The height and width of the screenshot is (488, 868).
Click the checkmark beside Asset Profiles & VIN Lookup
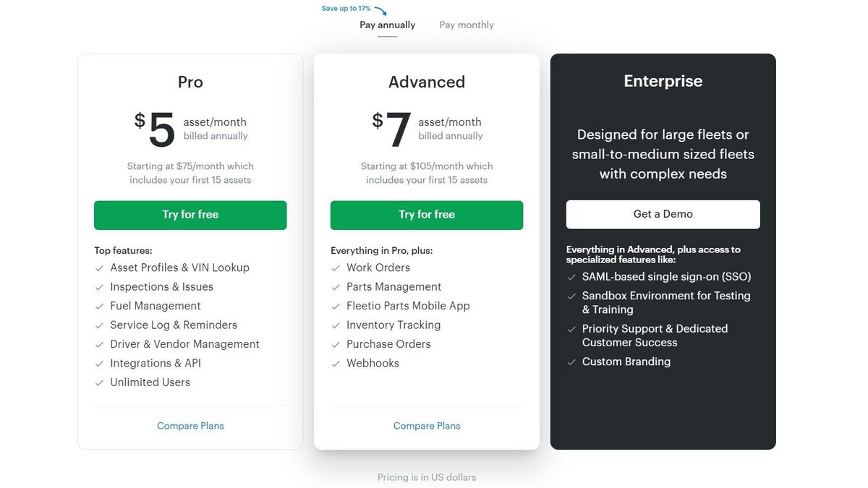pos(100,267)
